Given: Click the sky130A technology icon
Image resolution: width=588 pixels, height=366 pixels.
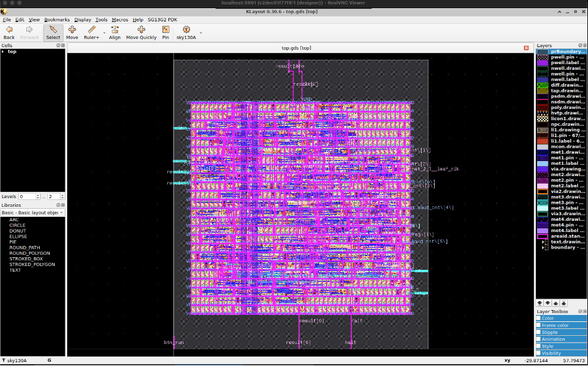Looking at the screenshot, I should (186, 32).
